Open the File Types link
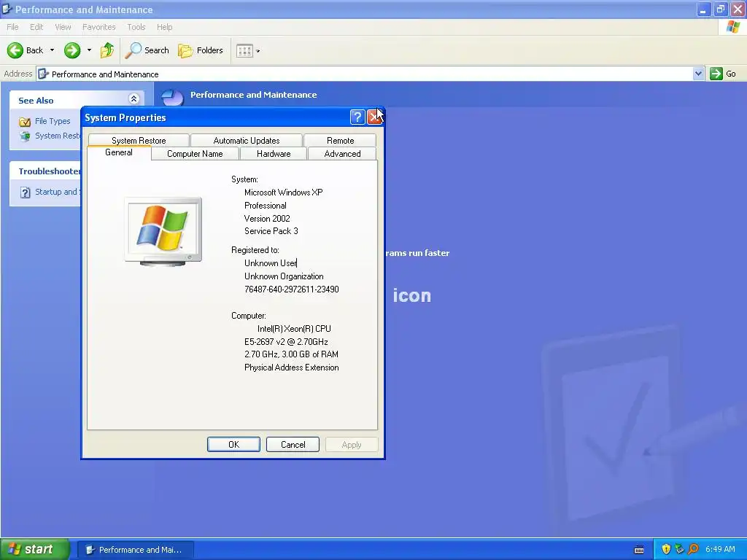 click(53, 121)
